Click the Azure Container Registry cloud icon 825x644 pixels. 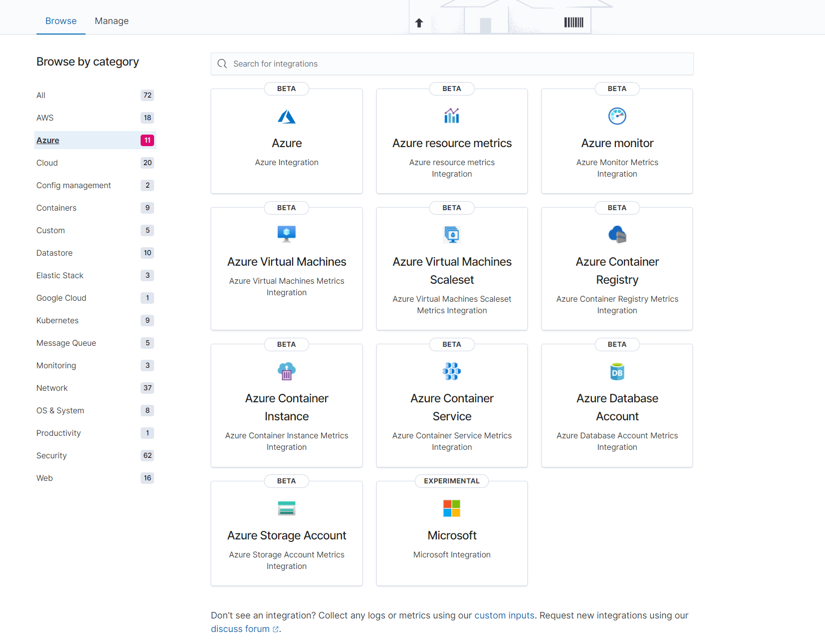617,234
